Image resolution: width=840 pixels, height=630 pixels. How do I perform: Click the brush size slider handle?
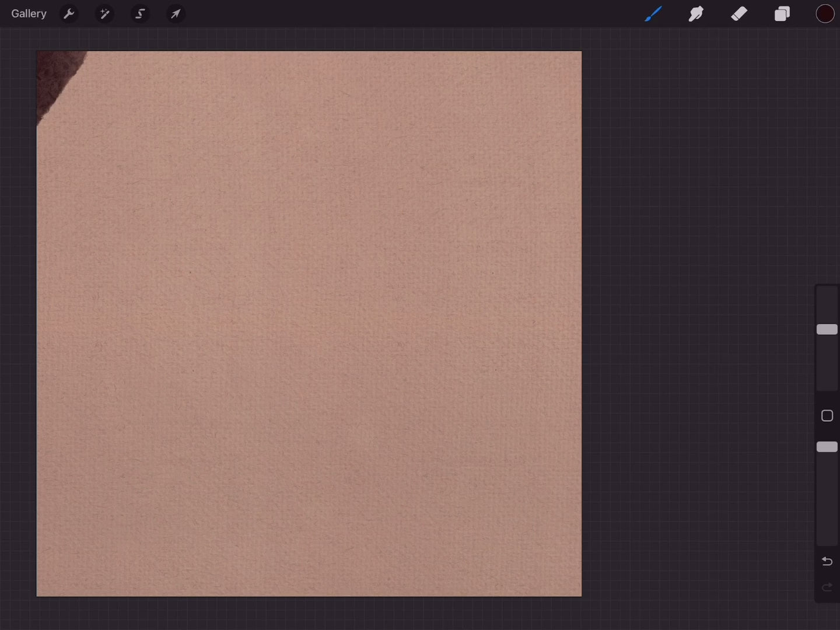point(827,330)
